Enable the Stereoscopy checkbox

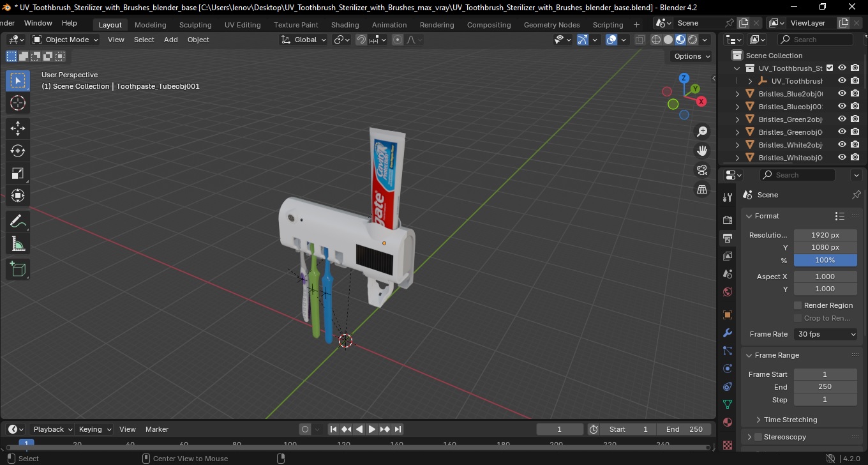(758, 437)
